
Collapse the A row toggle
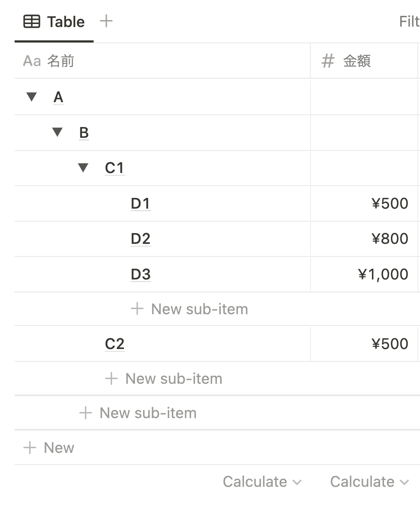[31, 97]
